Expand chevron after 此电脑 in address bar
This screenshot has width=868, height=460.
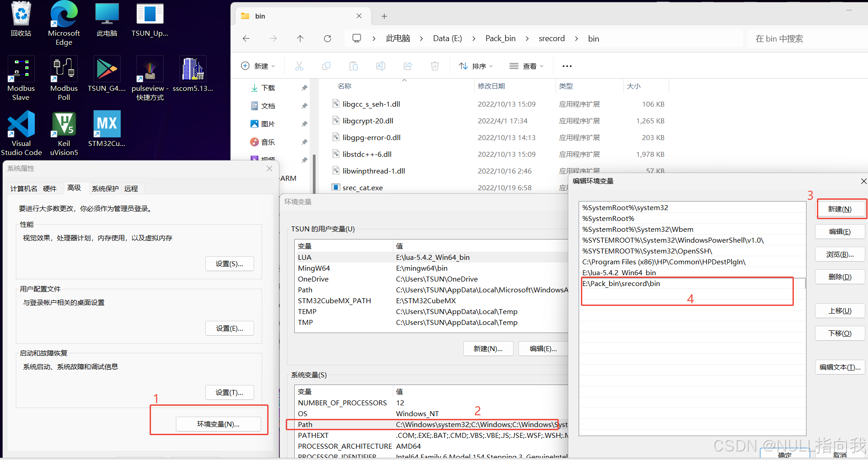pos(421,38)
